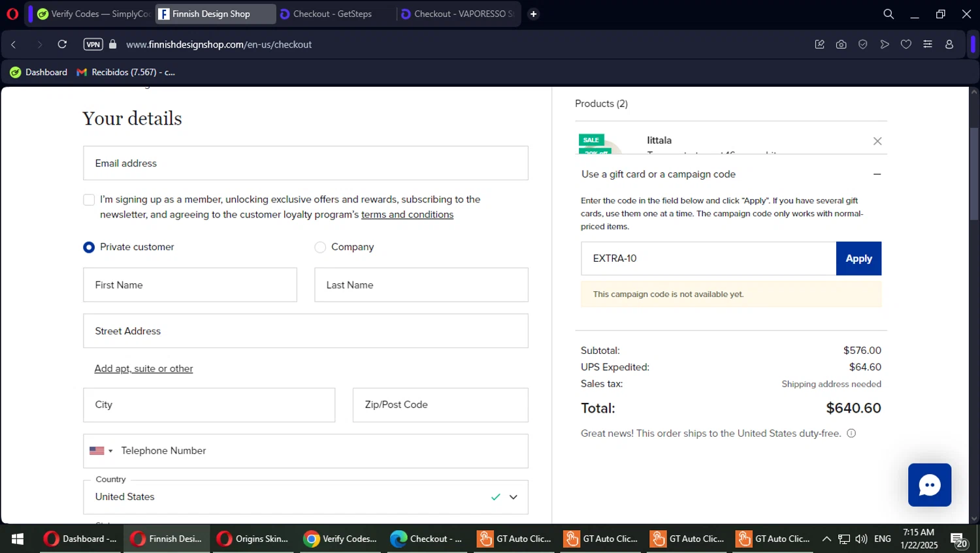Open the network tray icon
980x553 pixels.
pyautogui.click(x=844, y=539)
